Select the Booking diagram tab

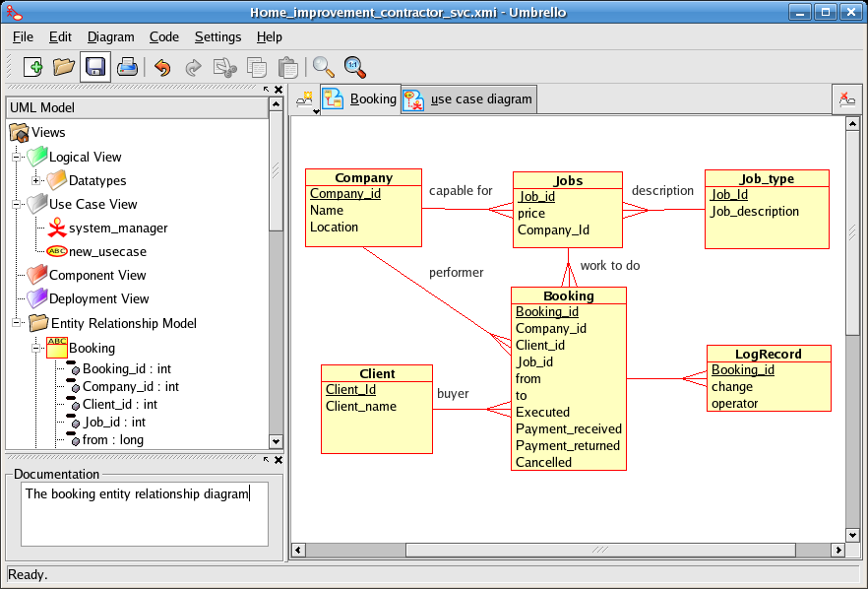(360, 99)
